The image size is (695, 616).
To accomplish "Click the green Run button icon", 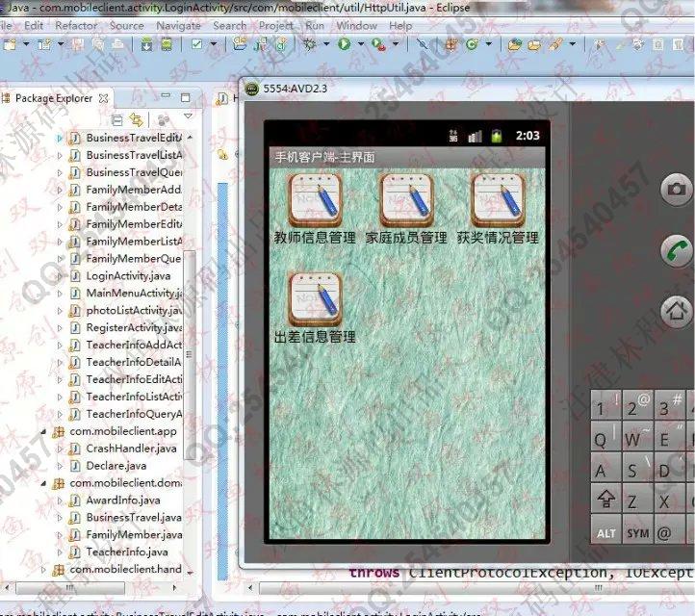I will tap(344, 44).
